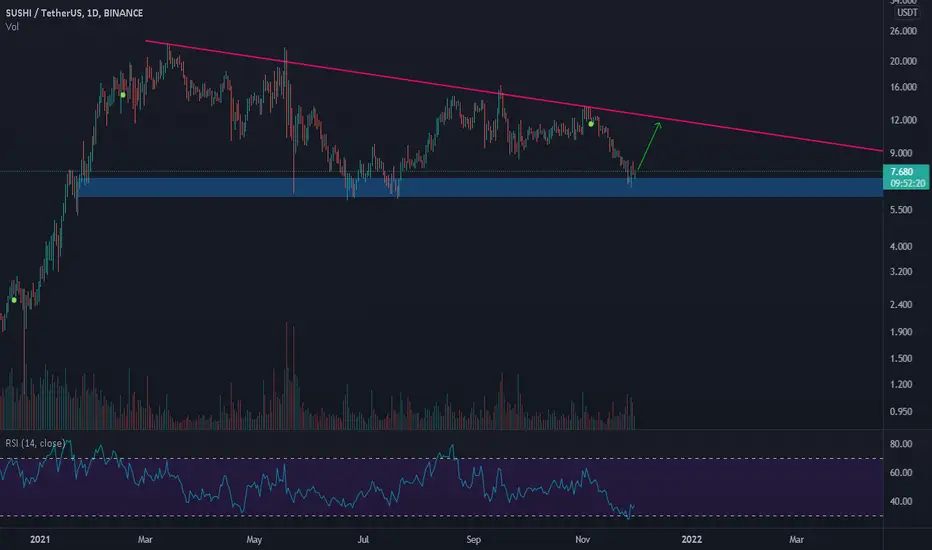The height and width of the screenshot is (550, 932).
Task: Click the Jul date axis label
Action: (x=363, y=540)
